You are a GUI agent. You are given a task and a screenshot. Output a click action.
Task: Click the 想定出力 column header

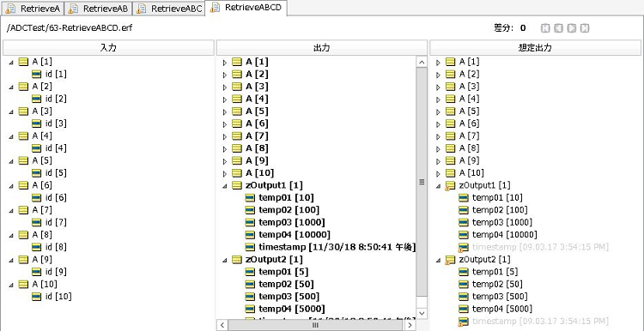pos(535,47)
